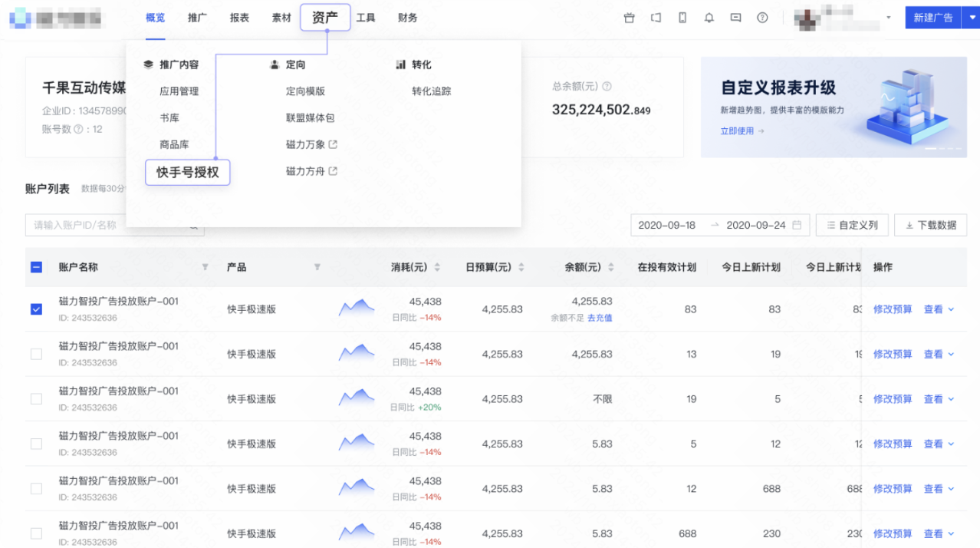Click 修改预算 in the first row
This screenshot has height=548, width=980.
click(x=893, y=309)
